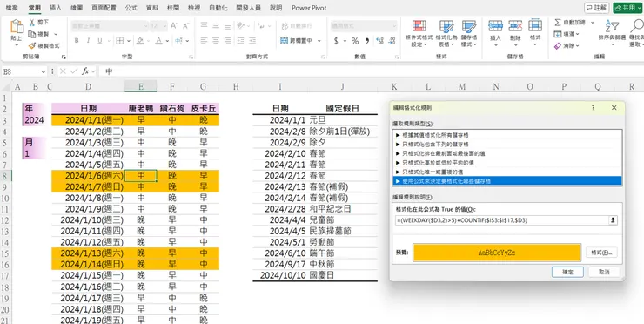644x324 pixels.
Task: Click the center text horizontally icon
Action: tap(216, 41)
